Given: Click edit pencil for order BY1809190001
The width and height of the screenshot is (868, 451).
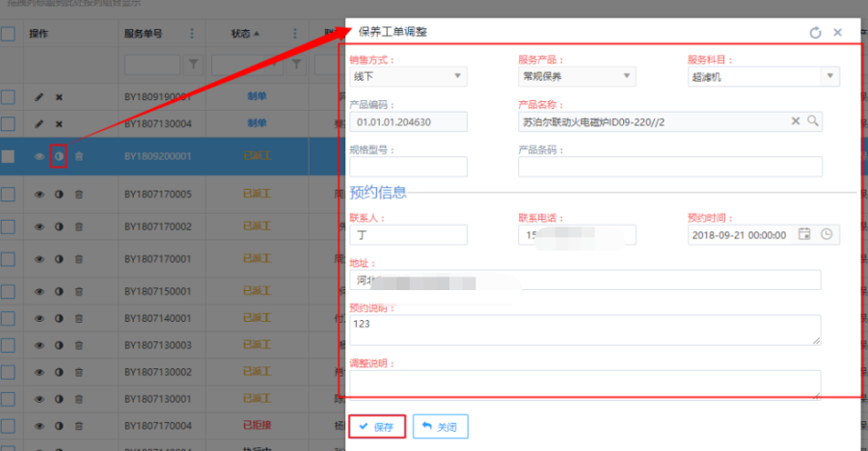Looking at the screenshot, I should 40,97.
